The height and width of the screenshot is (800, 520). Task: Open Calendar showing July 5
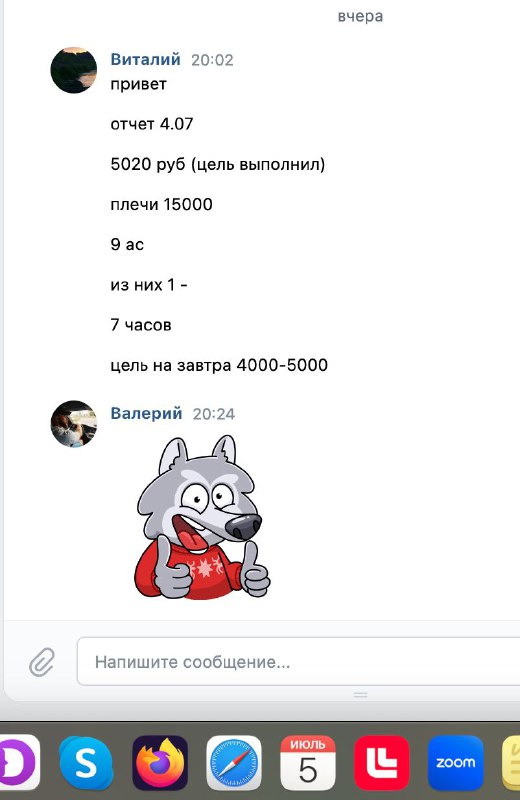[x=308, y=763]
